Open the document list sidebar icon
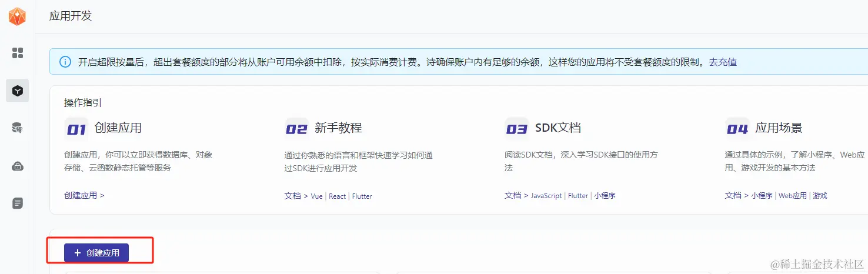The width and height of the screenshot is (868, 274). [x=18, y=203]
